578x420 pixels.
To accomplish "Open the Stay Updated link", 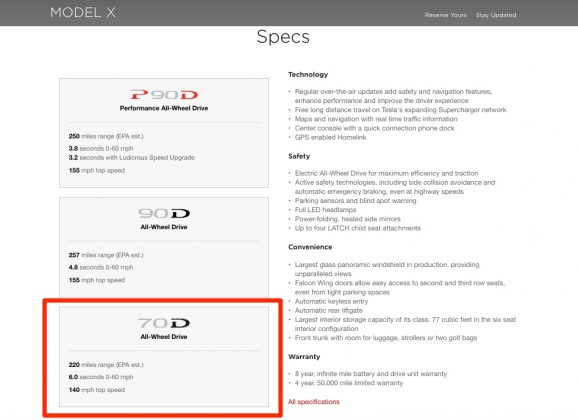I will [496, 15].
